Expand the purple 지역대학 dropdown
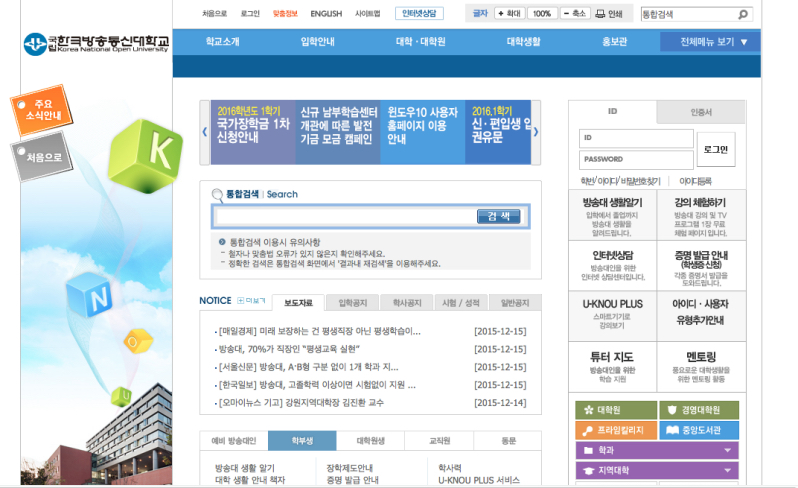 tap(657, 471)
